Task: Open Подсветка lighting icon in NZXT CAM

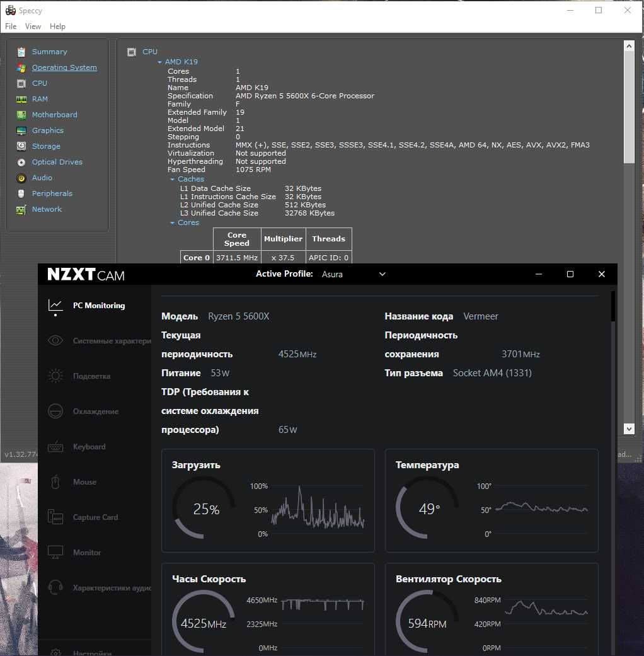Action: [55, 376]
